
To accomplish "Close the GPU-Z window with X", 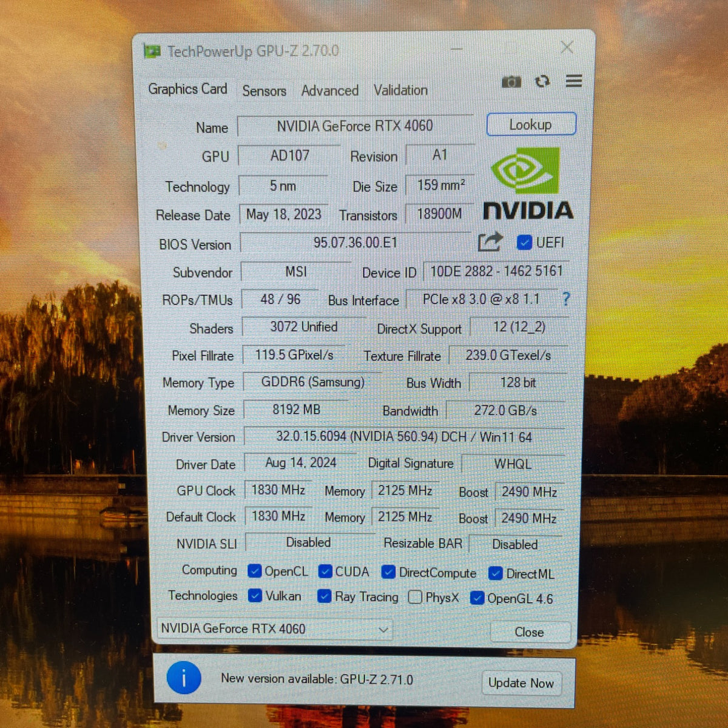I will click(x=567, y=47).
